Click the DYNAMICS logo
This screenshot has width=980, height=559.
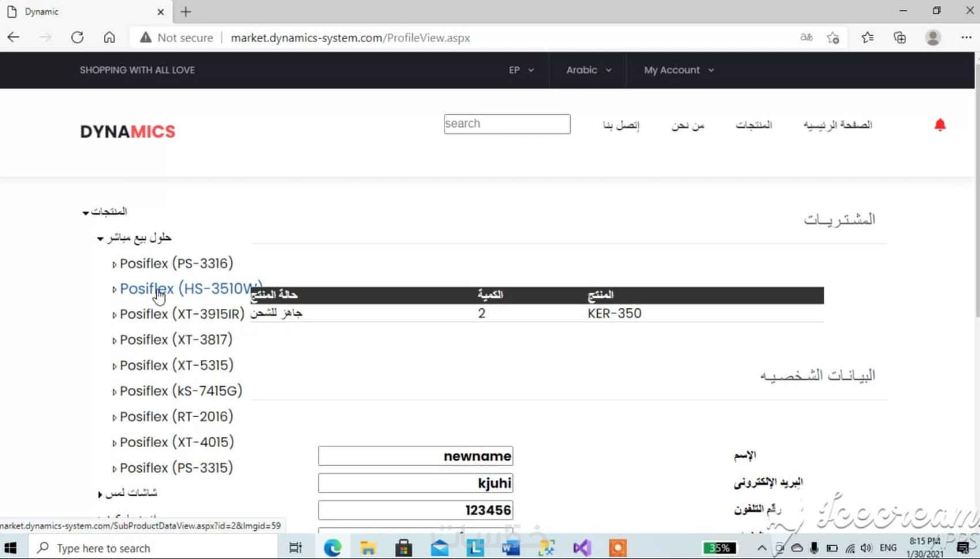point(127,131)
